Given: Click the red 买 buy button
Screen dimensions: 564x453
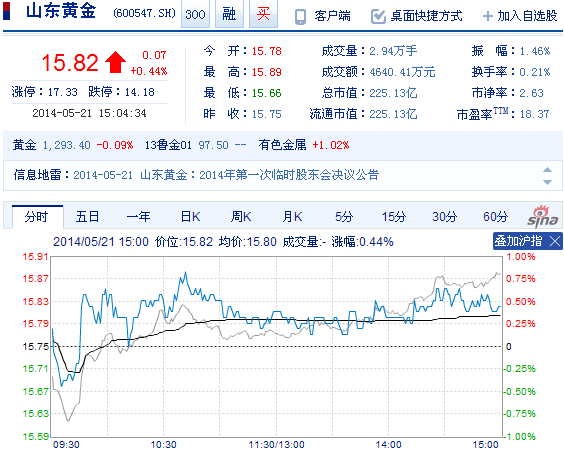Looking at the screenshot, I should click(263, 14).
